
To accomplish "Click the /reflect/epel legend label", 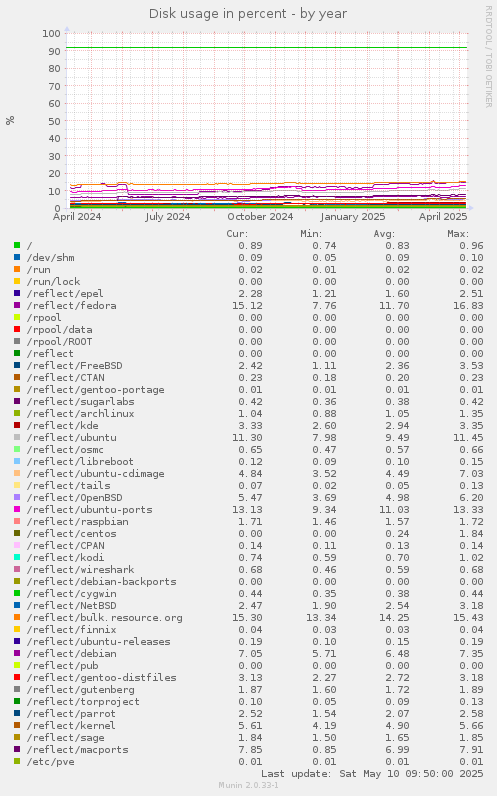I will [x=65, y=293].
